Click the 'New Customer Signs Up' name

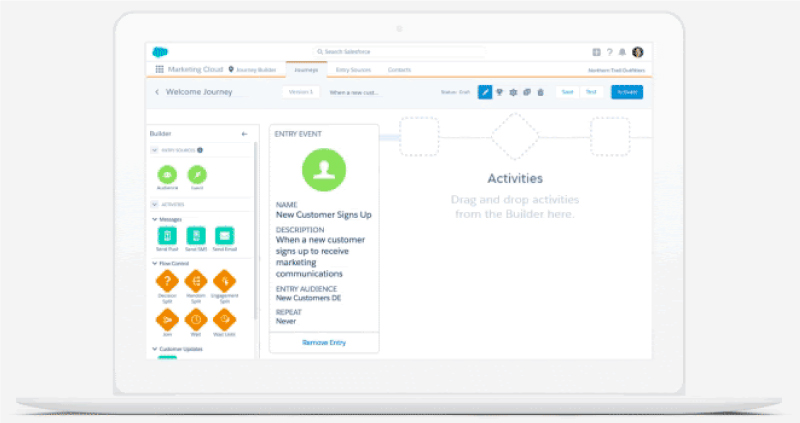pos(323,215)
